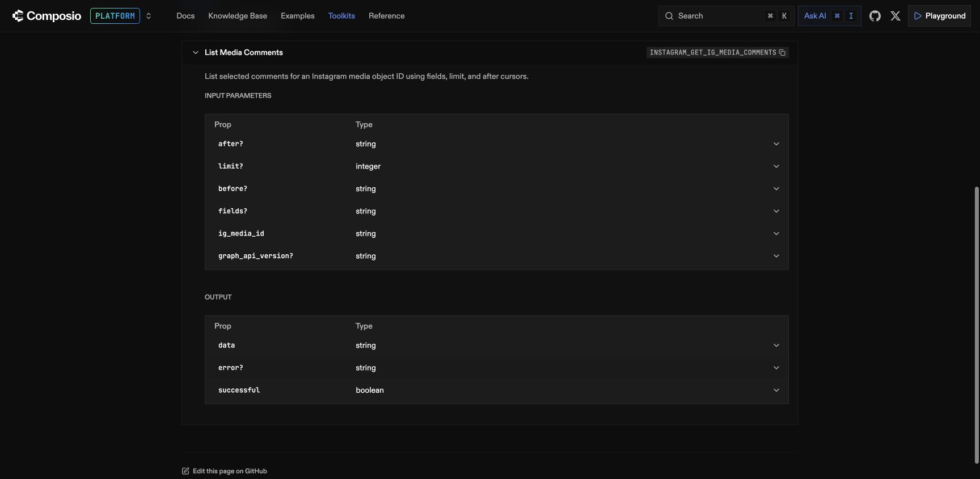Image resolution: width=980 pixels, height=479 pixels.
Task: Collapse the List Media Comments section
Action: click(x=196, y=53)
